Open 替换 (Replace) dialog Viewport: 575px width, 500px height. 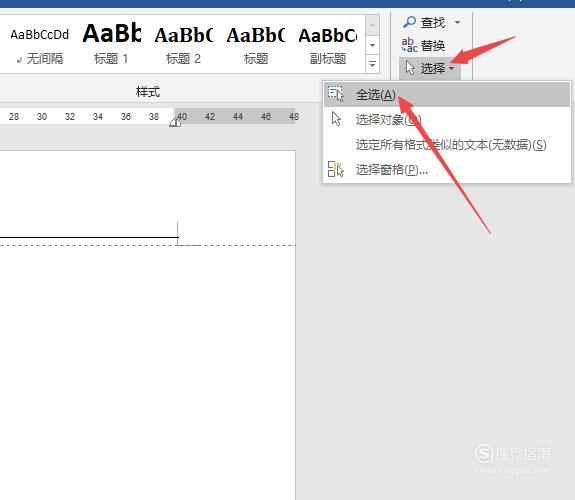pyautogui.click(x=423, y=45)
